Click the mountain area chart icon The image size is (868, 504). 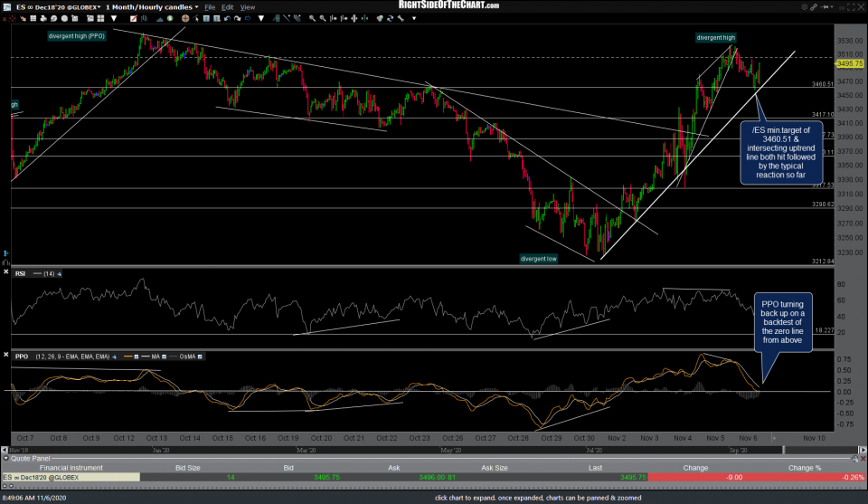coord(160,19)
